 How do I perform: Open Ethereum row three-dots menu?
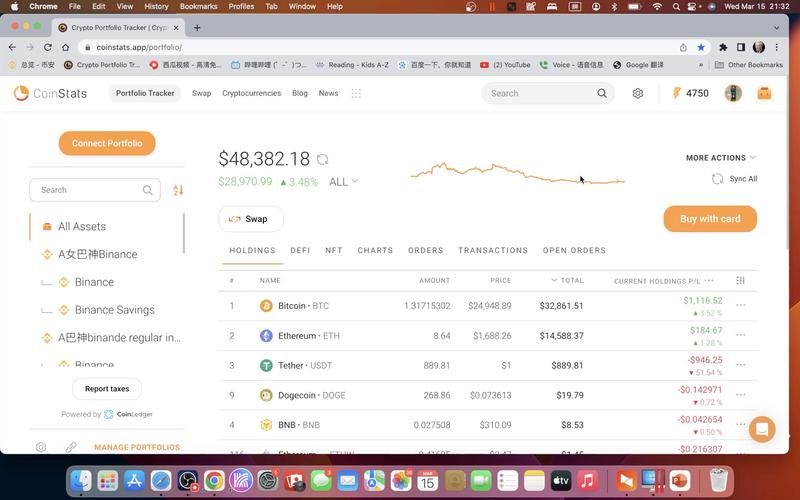741,336
